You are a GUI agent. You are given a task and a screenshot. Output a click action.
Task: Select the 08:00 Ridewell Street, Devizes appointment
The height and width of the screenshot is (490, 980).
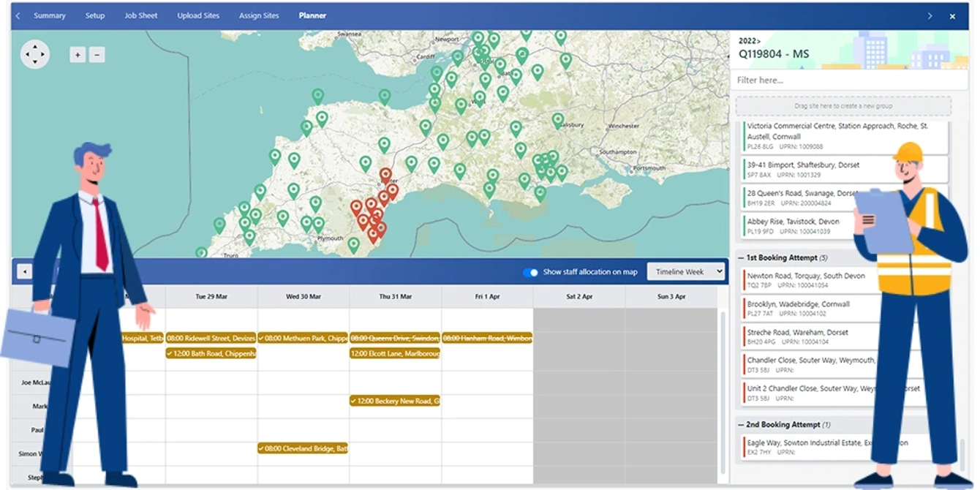[211, 339]
